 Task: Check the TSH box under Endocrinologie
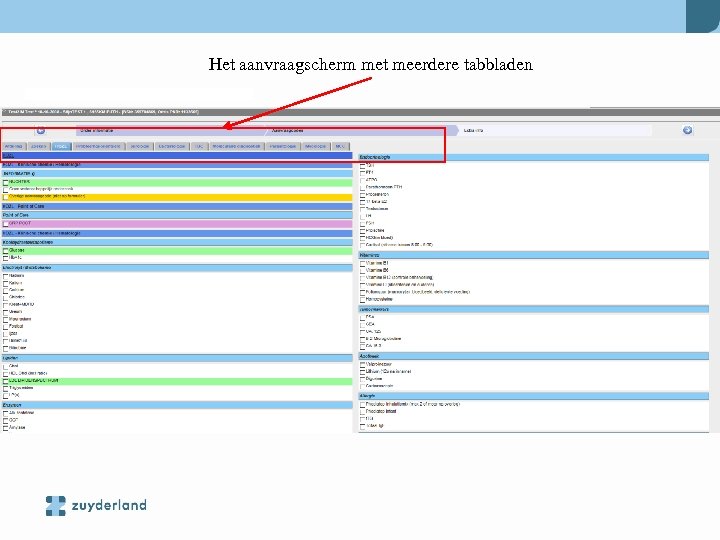click(362, 165)
